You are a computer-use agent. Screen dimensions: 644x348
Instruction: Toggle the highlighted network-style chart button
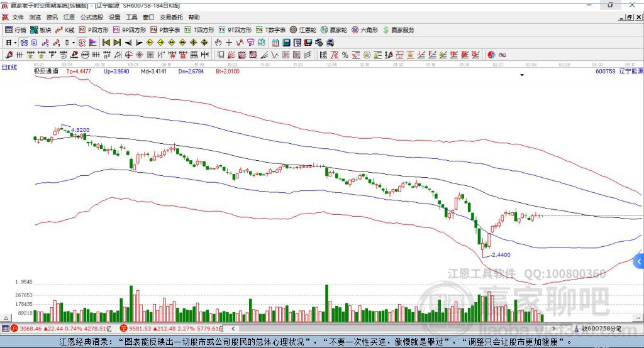25,42
